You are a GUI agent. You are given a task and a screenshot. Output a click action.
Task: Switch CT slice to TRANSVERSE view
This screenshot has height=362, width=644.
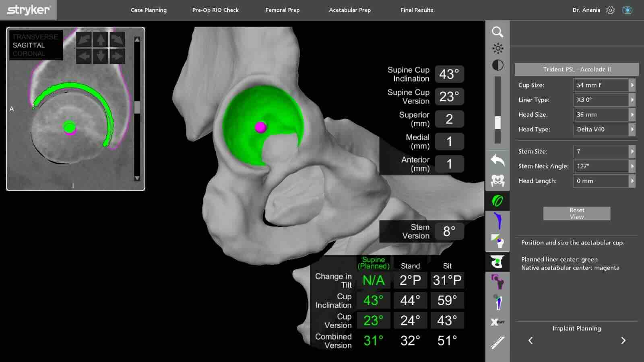tap(35, 37)
